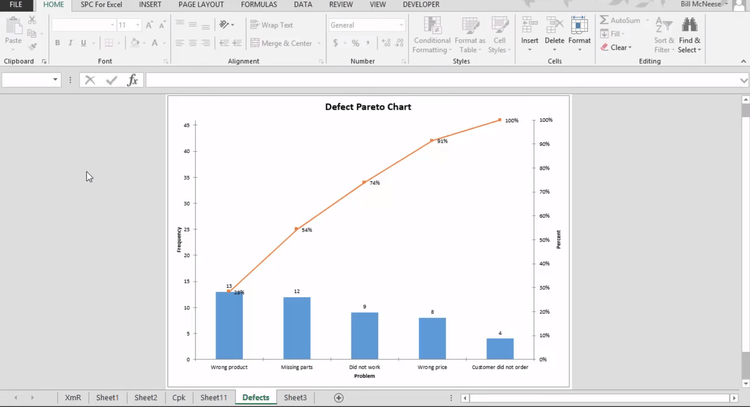Open Format as Table gallery
The image size is (750, 407).
[x=470, y=35]
